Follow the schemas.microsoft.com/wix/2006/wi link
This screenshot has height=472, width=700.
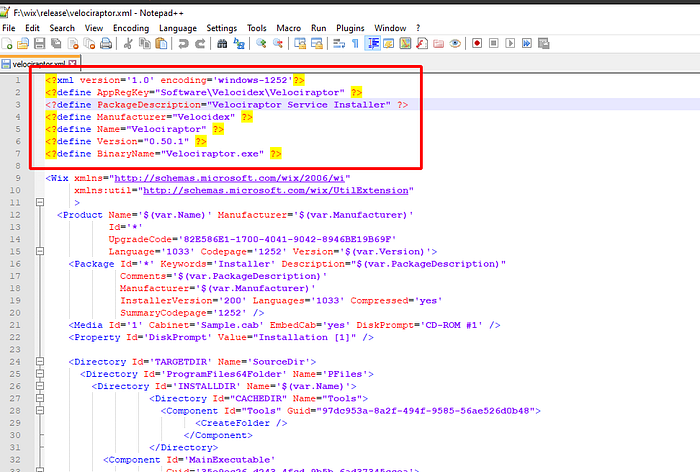(229, 178)
